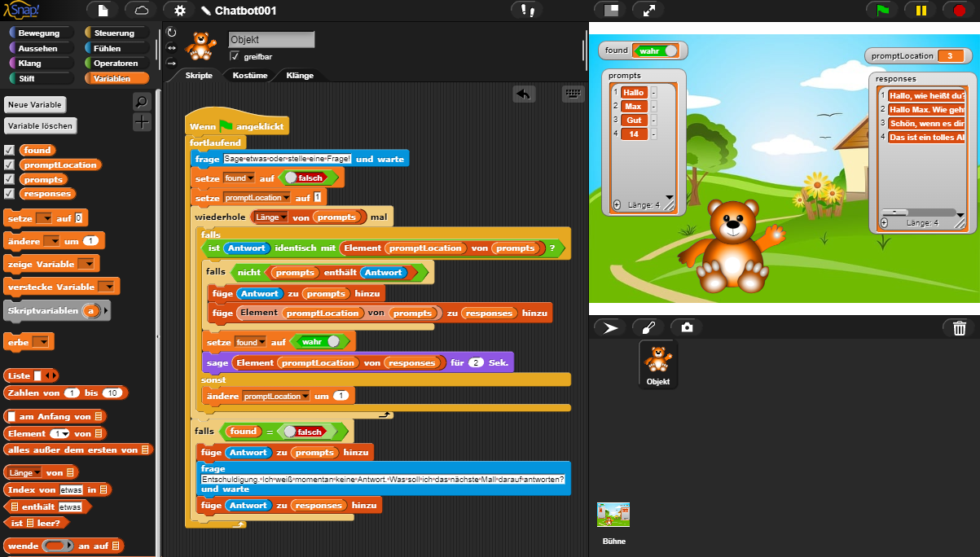Hide the found variable watcher via its checkbox
This screenshot has width=980, height=557.
coord(10,150)
